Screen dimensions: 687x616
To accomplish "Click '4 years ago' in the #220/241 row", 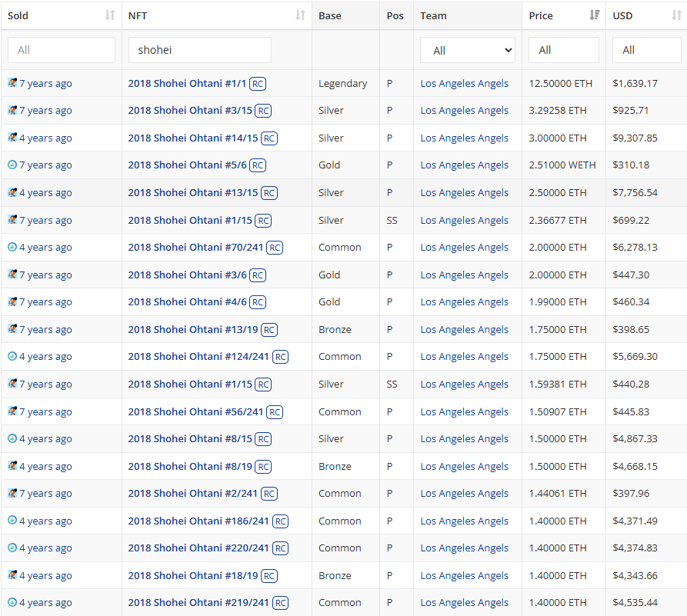I will click(45, 548).
